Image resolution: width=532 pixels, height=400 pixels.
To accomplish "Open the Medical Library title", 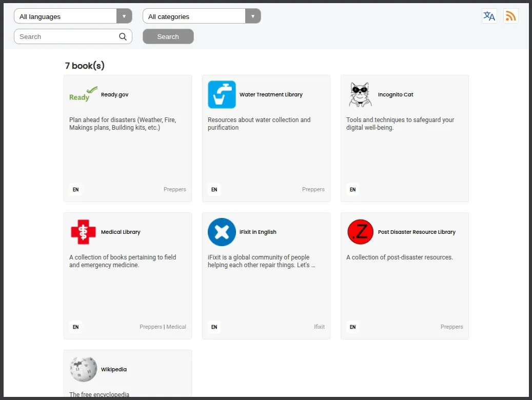I will (x=121, y=232).
